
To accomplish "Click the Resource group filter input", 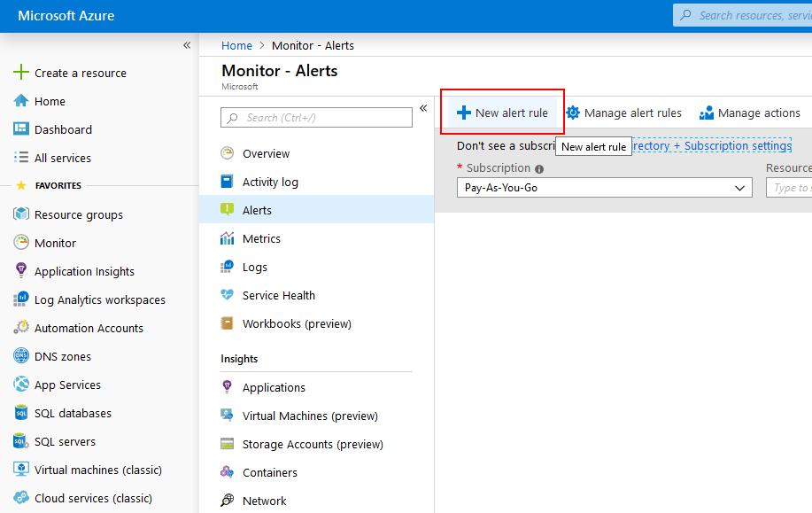I will [789, 188].
